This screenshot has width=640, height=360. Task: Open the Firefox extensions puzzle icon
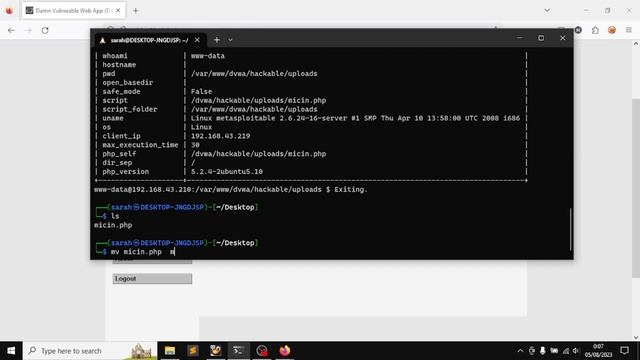coord(595,30)
